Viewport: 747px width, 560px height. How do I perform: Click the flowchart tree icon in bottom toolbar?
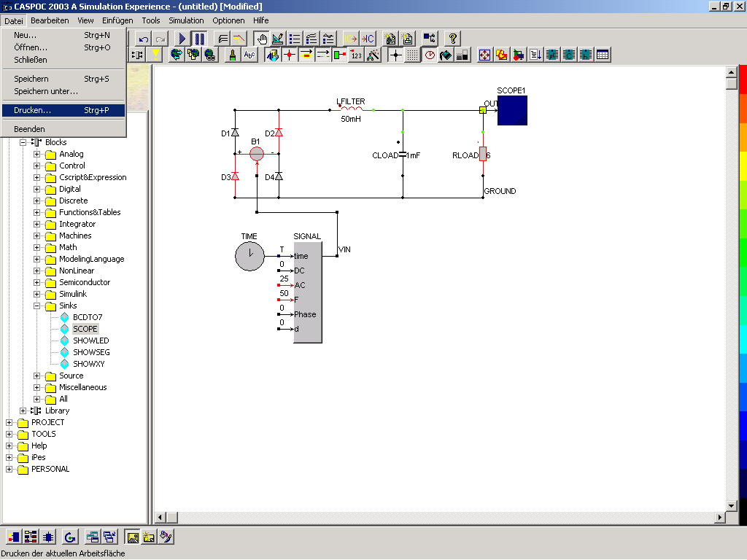coord(31,537)
